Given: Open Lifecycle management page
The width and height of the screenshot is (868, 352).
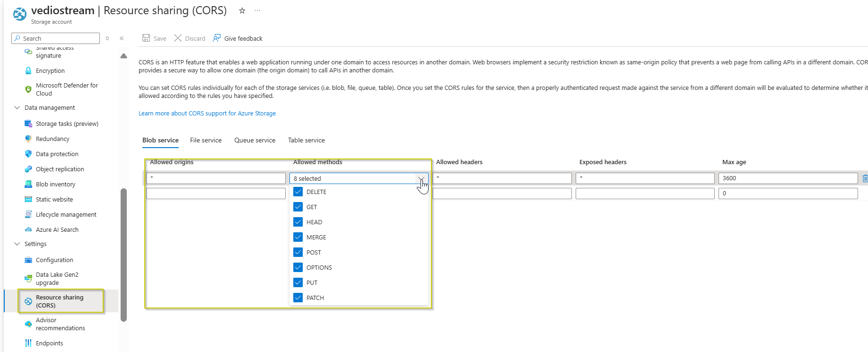Looking at the screenshot, I should [x=66, y=214].
